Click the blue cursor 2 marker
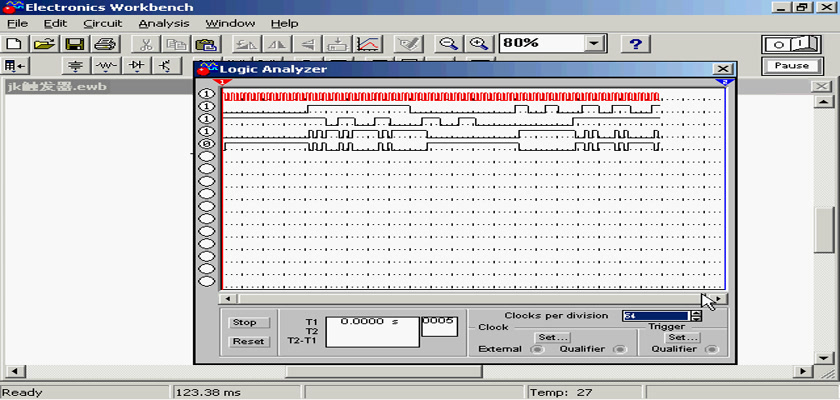The image size is (840, 400). [725, 82]
